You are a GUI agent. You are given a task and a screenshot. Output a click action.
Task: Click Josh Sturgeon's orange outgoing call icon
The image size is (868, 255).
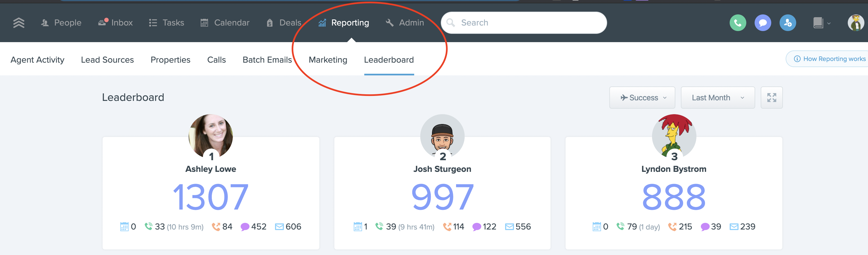point(447,227)
